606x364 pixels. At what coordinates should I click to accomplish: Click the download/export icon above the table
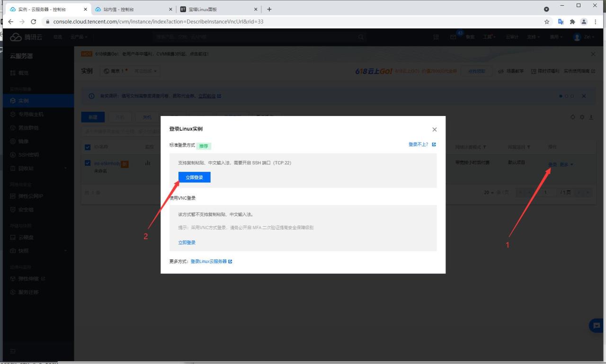[x=592, y=117]
